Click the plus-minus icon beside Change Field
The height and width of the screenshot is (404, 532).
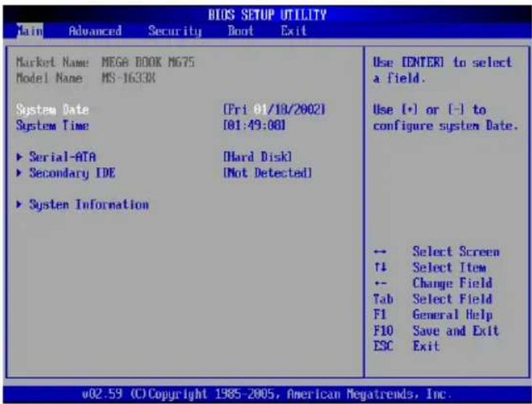(380, 284)
